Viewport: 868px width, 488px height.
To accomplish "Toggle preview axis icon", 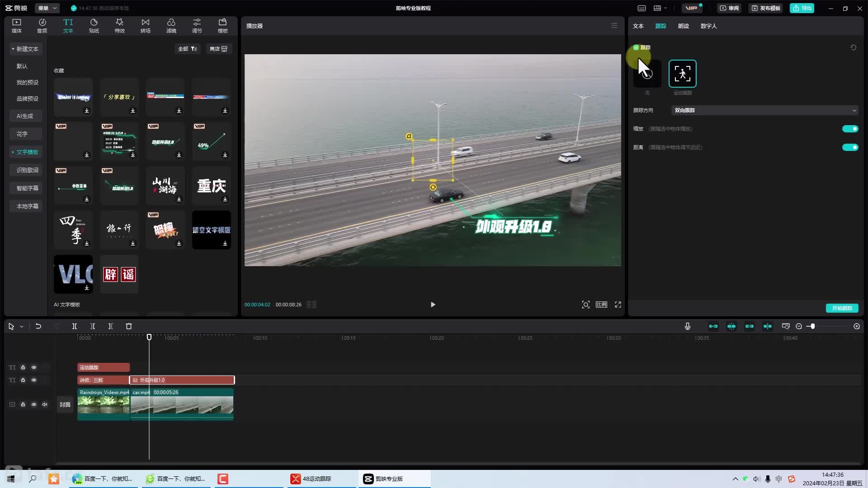I will click(x=768, y=326).
